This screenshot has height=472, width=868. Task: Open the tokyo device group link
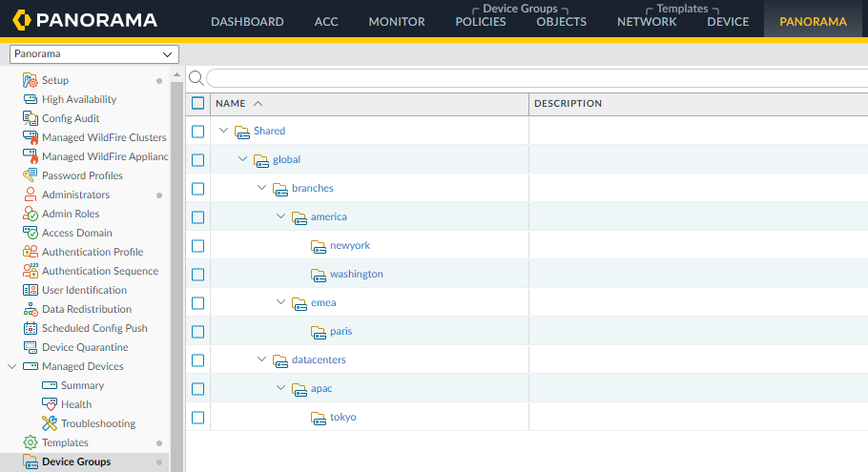pos(342,417)
